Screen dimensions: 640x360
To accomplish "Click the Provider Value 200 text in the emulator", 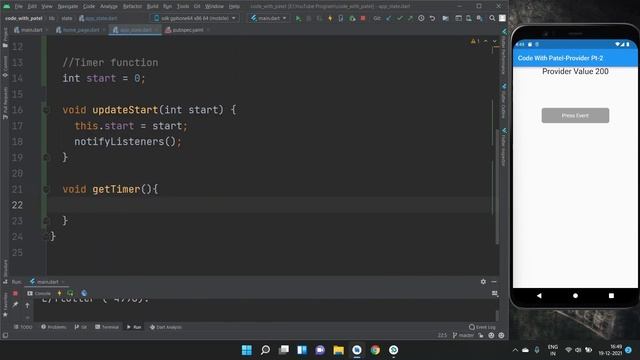I will 575,71.
